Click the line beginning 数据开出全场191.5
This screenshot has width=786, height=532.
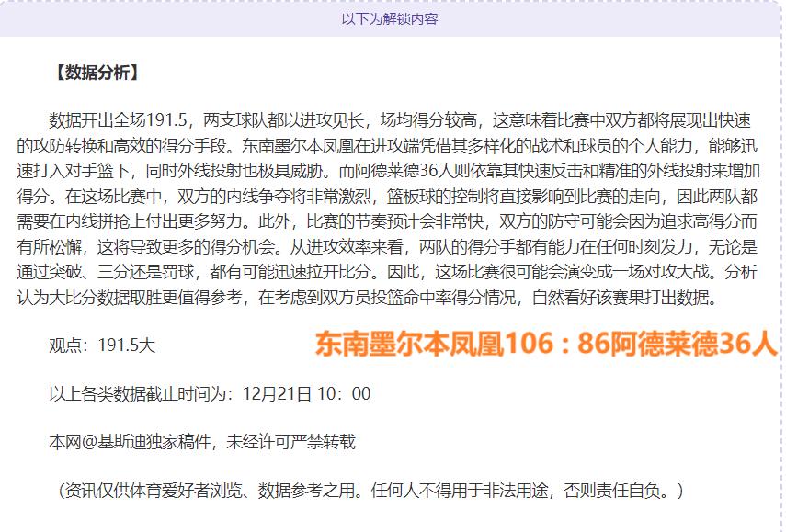[400, 120]
